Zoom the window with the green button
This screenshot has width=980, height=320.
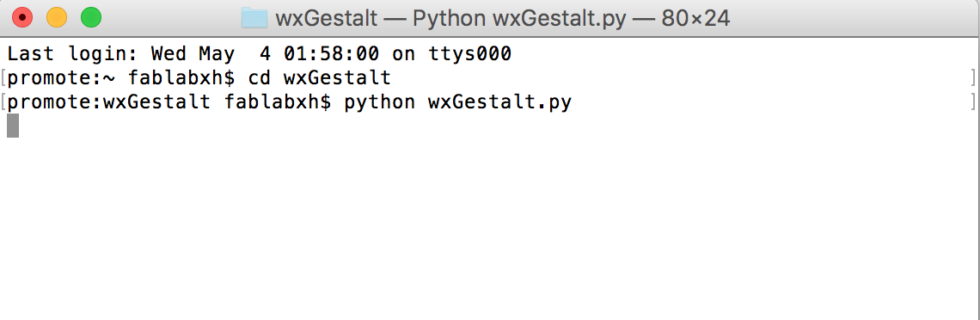[91, 17]
